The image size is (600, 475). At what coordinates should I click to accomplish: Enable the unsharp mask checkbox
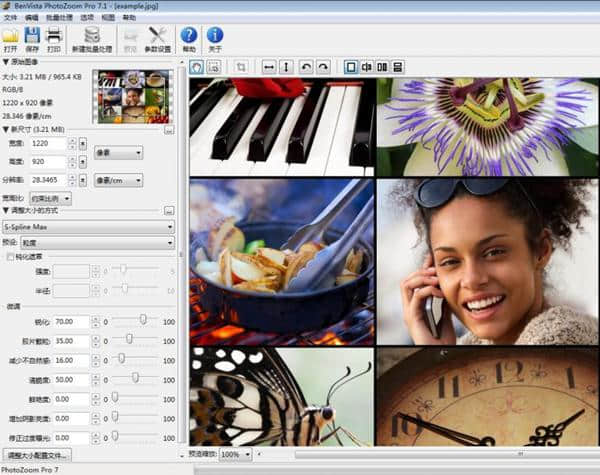(x=9, y=256)
